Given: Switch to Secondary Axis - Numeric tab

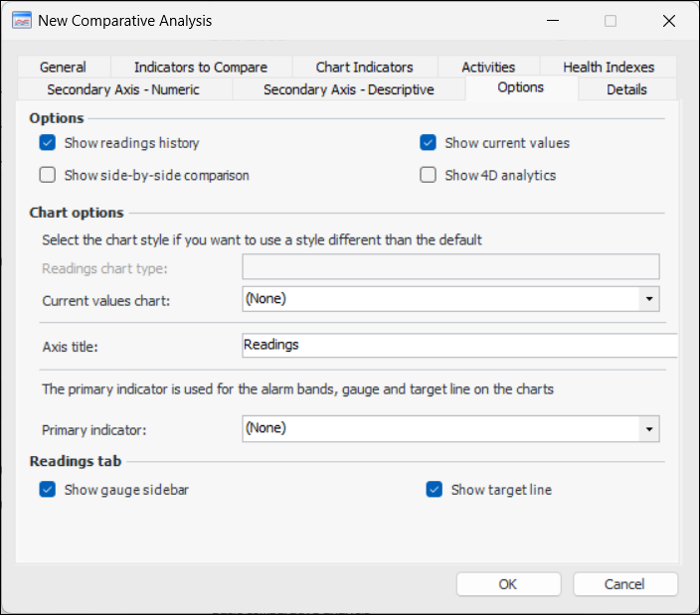Looking at the screenshot, I should pyautogui.click(x=123, y=89).
